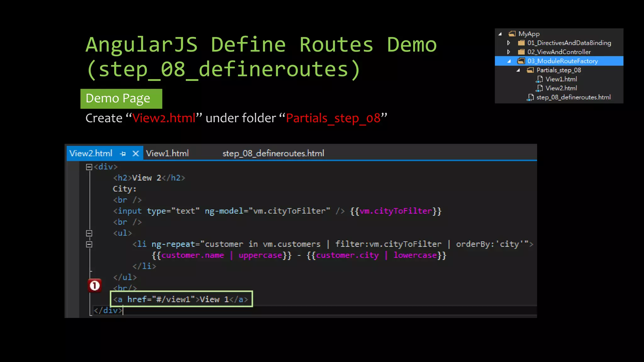Open View2.html from the solution tree
Screen dimensions: 644x362
[x=561, y=88]
